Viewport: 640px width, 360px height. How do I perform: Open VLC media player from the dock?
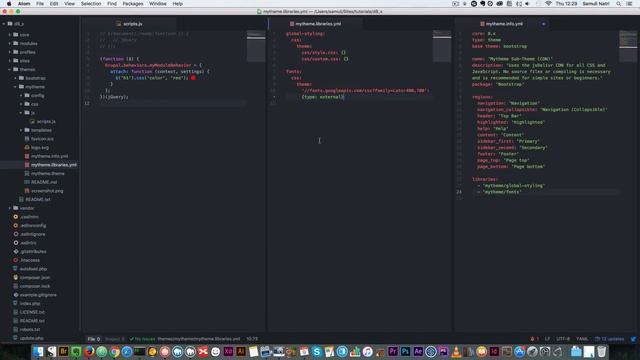tap(456, 351)
